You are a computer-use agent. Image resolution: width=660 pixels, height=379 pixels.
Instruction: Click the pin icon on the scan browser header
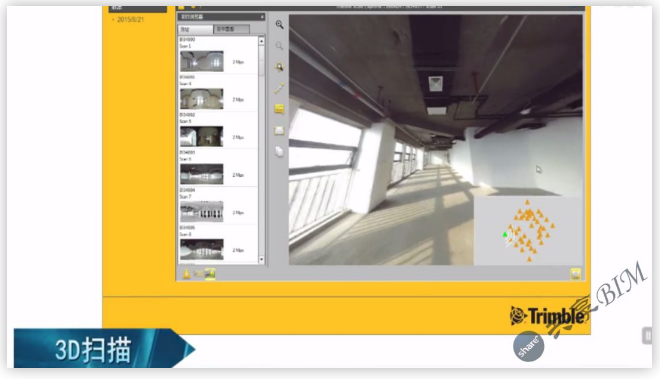coord(262,17)
